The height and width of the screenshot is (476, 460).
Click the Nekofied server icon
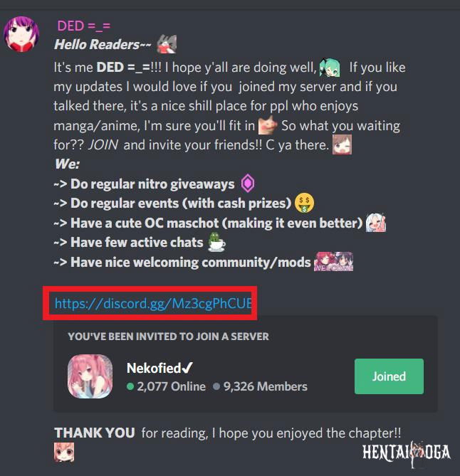coord(90,376)
